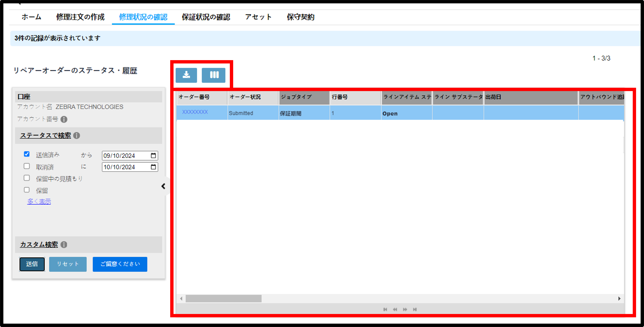Collapse the search panel with chevron arrow

(164, 186)
